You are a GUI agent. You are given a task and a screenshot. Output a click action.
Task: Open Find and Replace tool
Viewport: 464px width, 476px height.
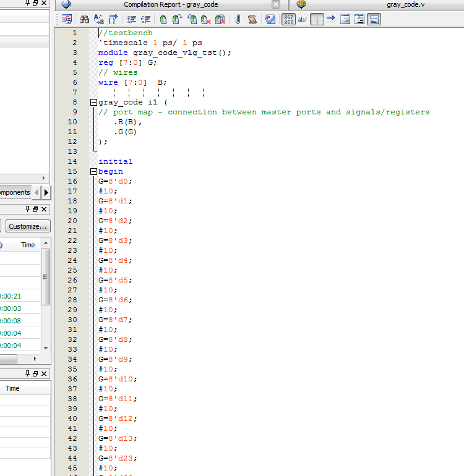99,20
